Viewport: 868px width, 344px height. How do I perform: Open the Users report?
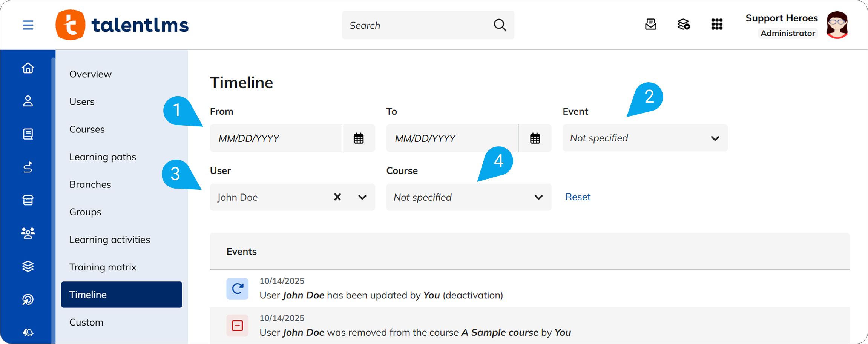[x=82, y=101]
